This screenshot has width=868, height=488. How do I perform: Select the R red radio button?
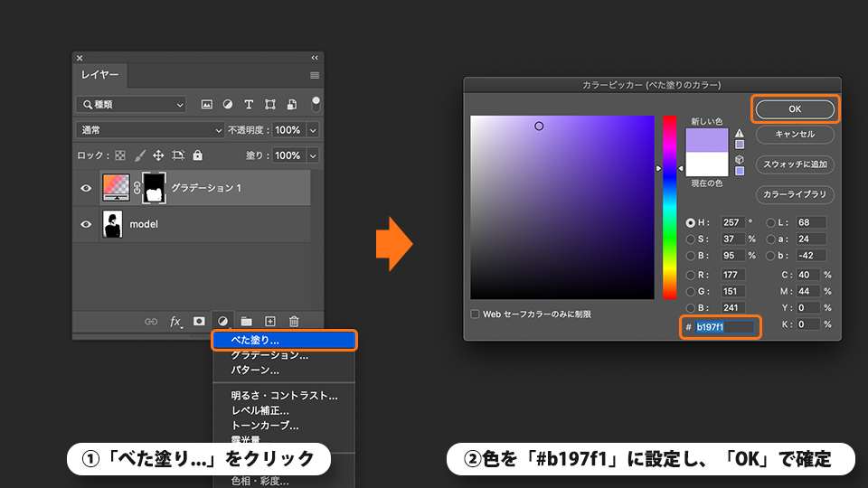690,275
